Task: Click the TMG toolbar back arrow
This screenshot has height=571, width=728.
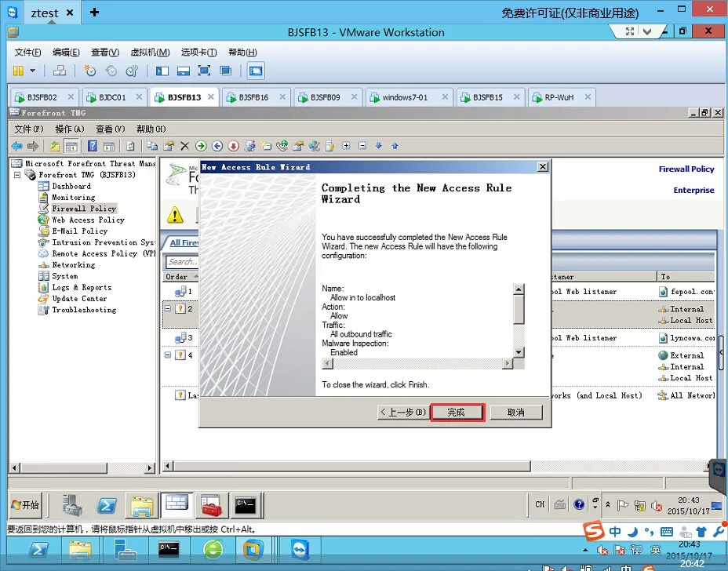Action: click(16, 146)
